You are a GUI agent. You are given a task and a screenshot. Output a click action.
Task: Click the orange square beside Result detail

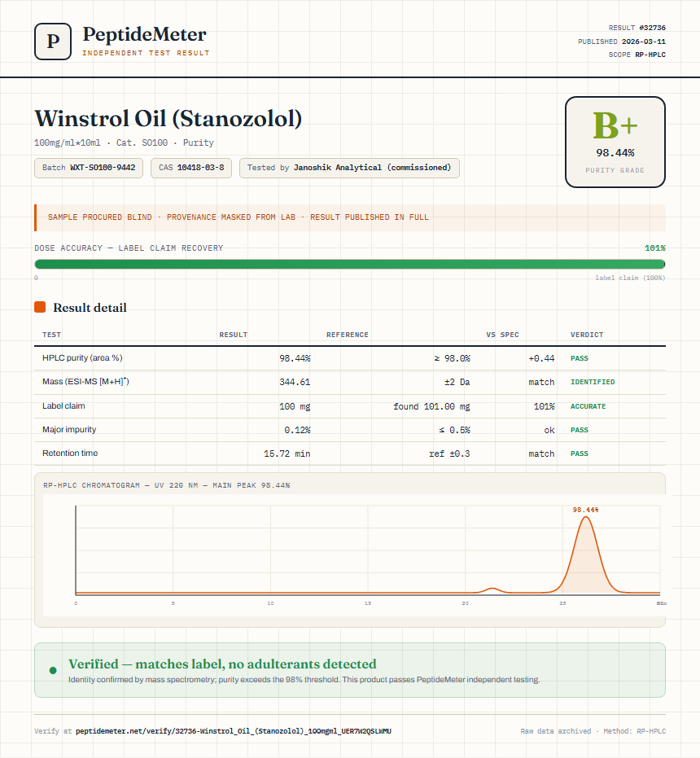point(40,307)
